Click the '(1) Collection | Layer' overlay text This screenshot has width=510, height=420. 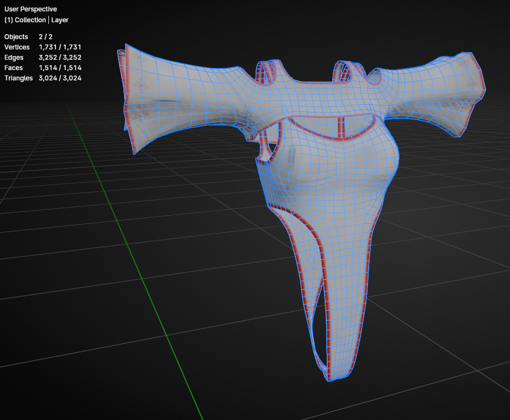coord(36,20)
